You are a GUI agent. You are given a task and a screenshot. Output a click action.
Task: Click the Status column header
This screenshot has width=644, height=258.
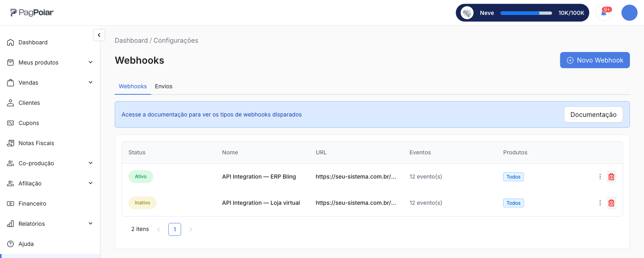click(x=137, y=152)
